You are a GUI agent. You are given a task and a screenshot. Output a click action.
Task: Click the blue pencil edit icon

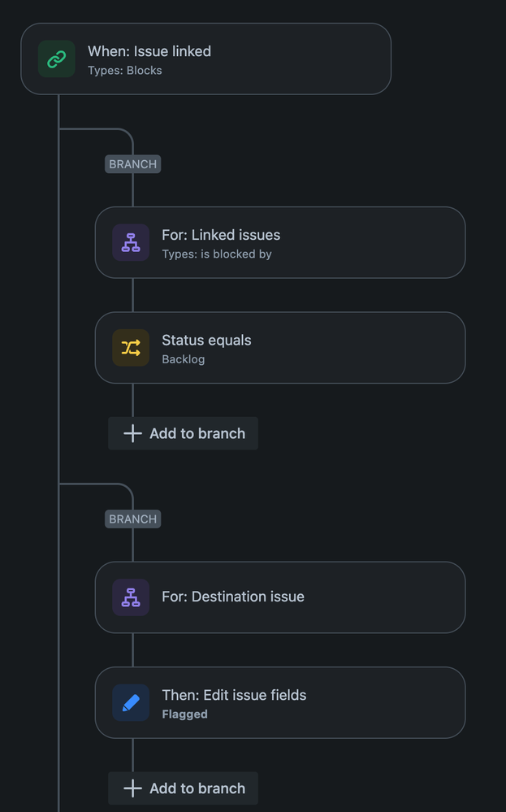tap(131, 703)
